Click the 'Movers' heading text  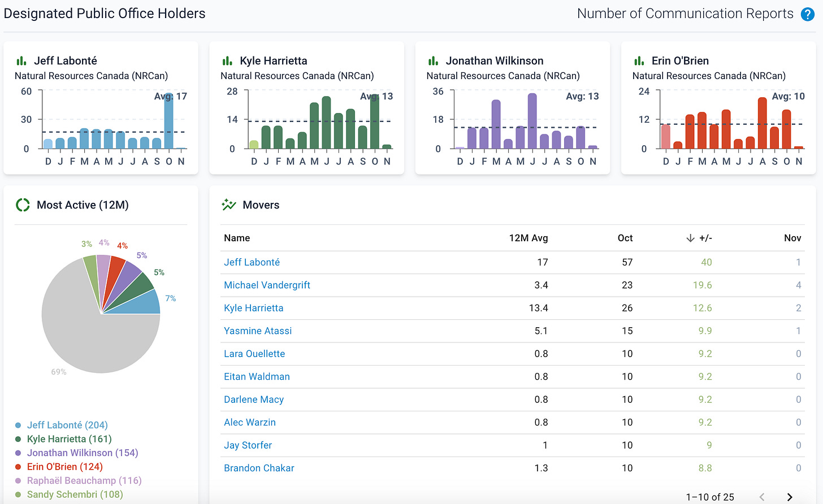(x=261, y=205)
